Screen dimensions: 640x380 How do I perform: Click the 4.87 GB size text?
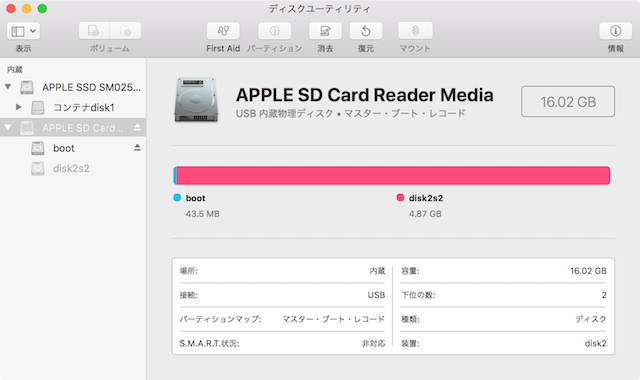425,214
